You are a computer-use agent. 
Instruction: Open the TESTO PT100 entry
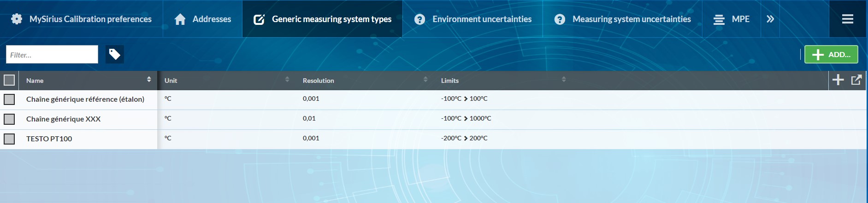coord(49,139)
